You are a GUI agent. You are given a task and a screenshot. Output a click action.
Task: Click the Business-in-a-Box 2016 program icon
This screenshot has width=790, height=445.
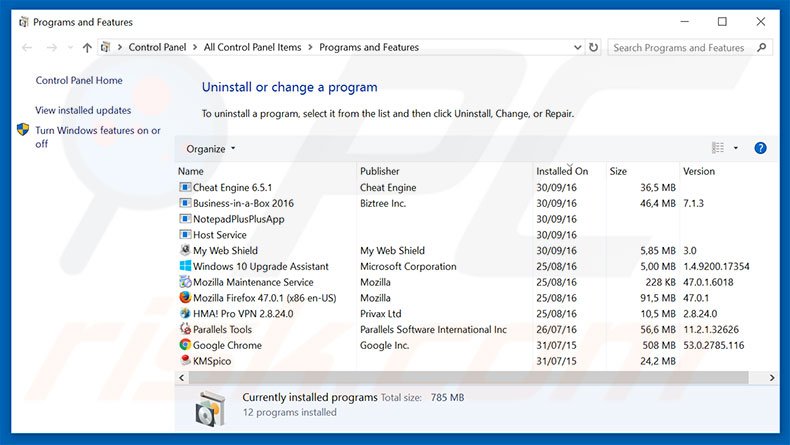click(x=185, y=203)
